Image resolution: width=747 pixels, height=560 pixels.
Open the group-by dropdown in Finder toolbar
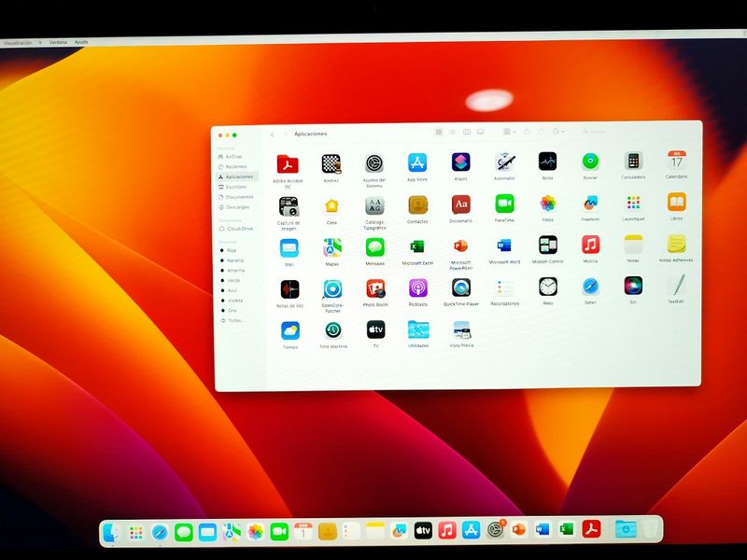pyautogui.click(x=509, y=132)
